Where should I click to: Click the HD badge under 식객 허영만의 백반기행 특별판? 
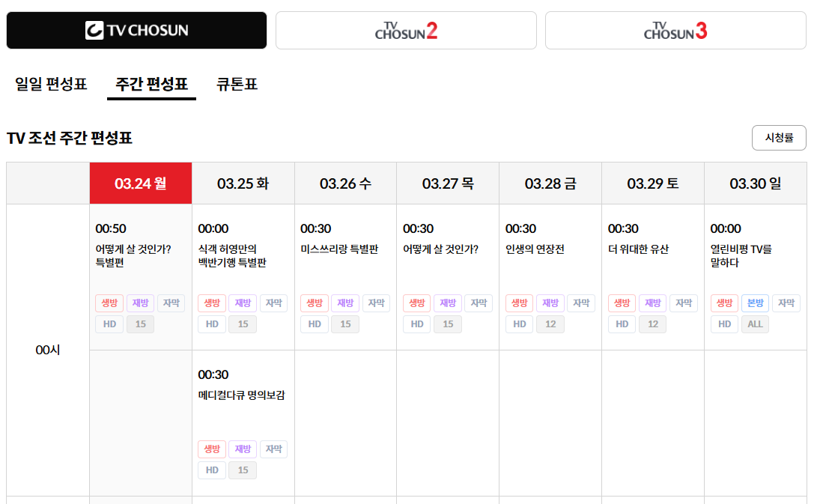pos(211,324)
